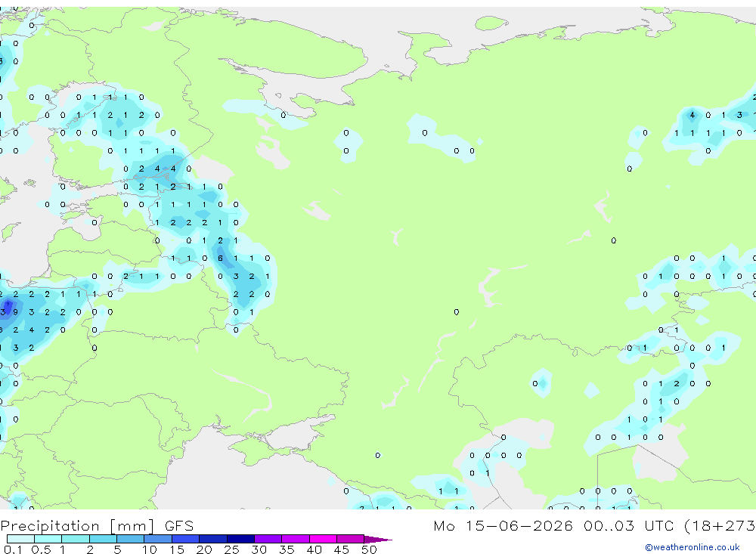Click the legend label "30"
Screen dimensions: 756x554
[259, 549]
